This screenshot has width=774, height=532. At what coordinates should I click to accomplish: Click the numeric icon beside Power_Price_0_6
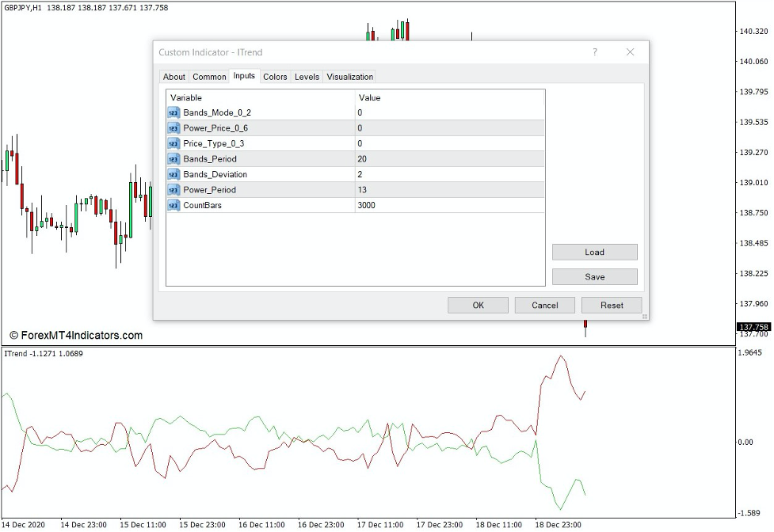[173, 128]
